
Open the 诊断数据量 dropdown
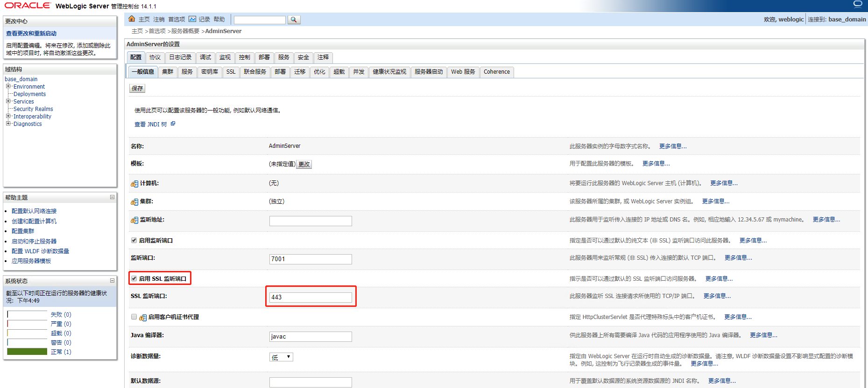coord(282,357)
